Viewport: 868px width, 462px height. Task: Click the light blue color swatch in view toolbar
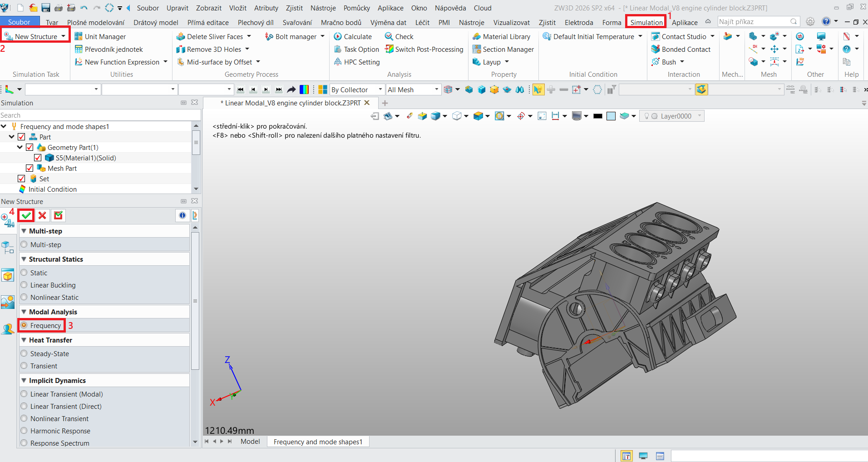coord(611,116)
